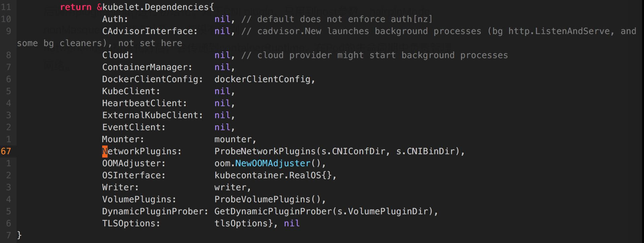Click the orange current line number 67

(6, 151)
